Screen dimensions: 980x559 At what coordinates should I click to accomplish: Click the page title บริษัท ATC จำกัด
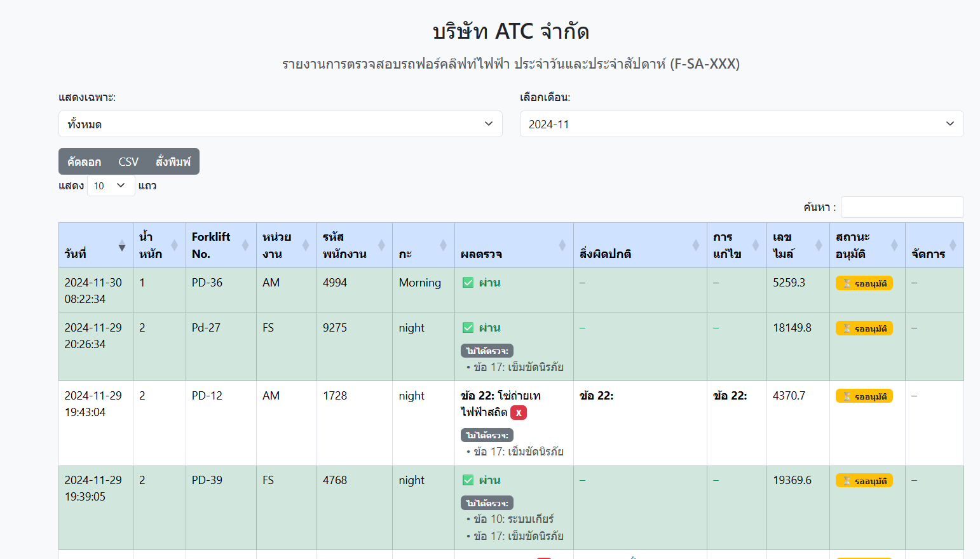[511, 31]
